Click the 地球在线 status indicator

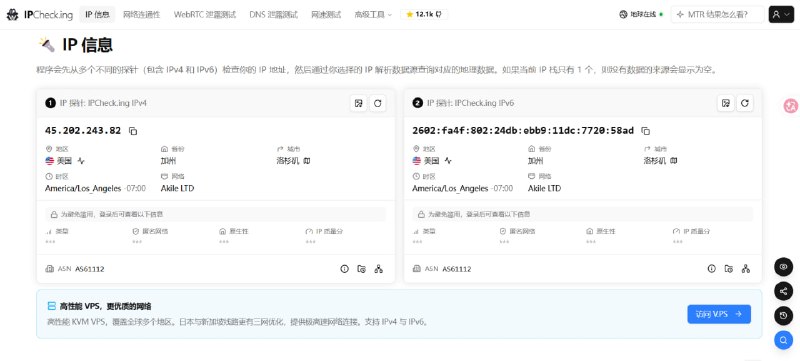coord(641,15)
